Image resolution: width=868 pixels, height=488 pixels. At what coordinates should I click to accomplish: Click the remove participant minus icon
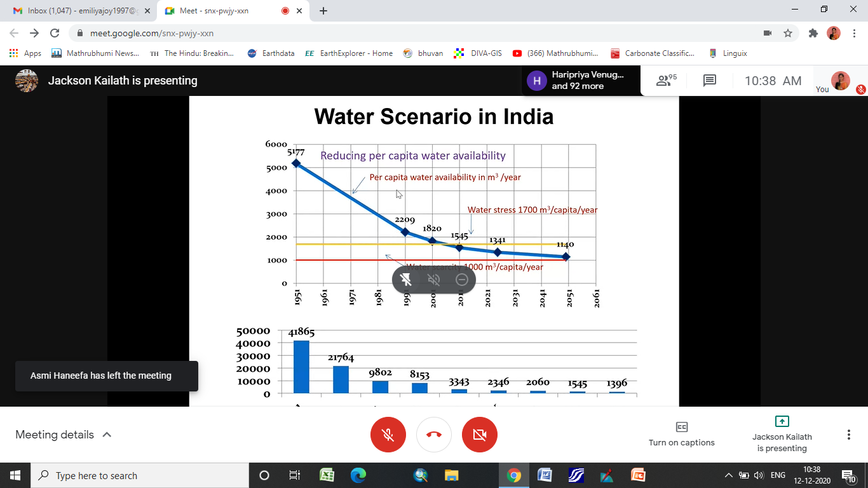click(x=462, y=280)
